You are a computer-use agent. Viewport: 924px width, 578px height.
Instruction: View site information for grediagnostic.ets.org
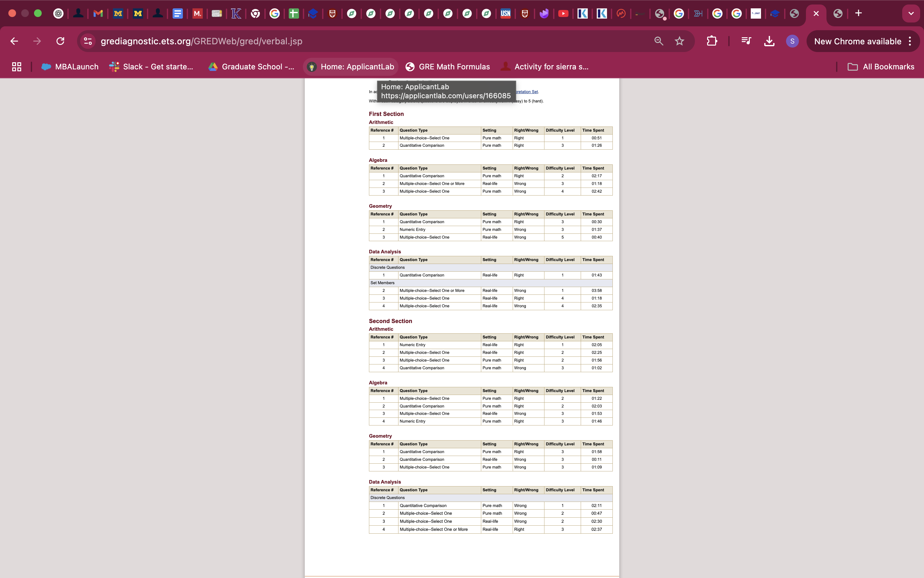point(88,41)
